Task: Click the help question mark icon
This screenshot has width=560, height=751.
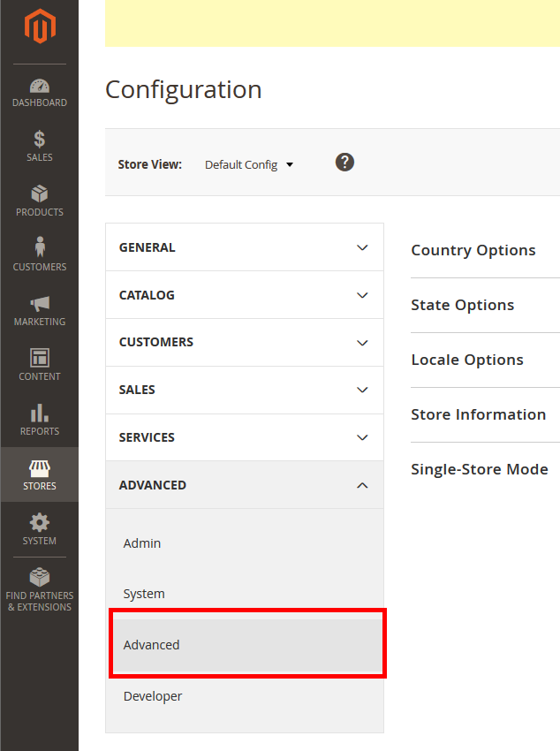Action: coord(344,163)
